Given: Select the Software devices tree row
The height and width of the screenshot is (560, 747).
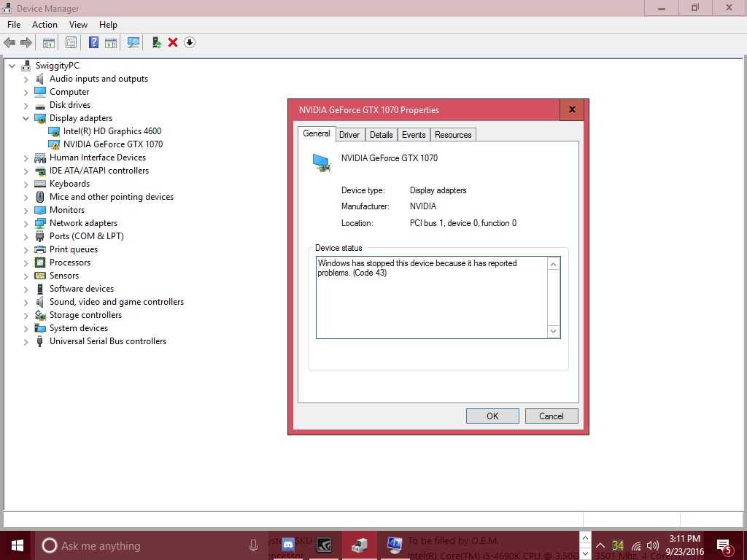Looking at the screenshot, I should 74,289.
